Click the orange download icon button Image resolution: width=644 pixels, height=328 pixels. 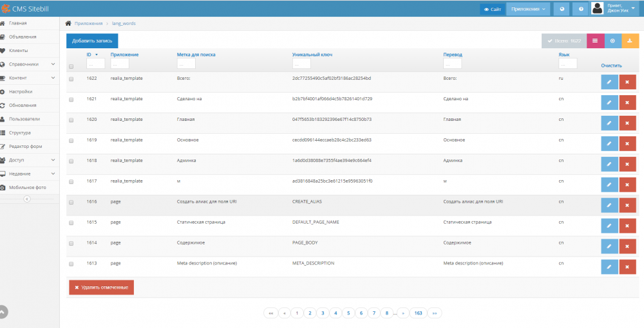[630, 41]
